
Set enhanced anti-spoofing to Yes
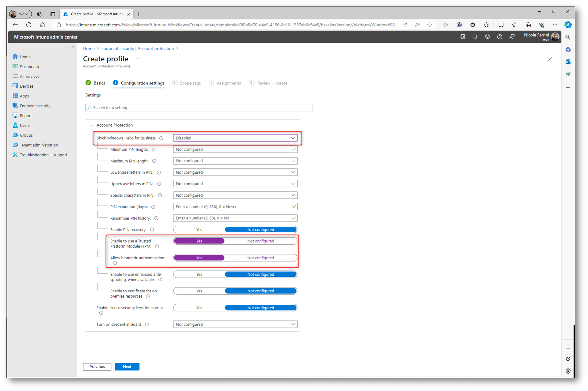click(x=199, y=274)
